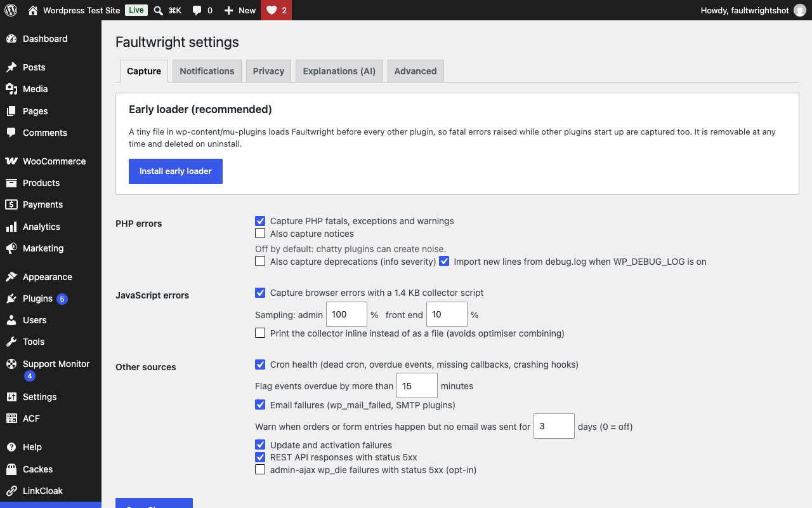Image resolution: width=812 pixels, height=508 pixels.
Task: Switch to the Privacy tab
Action: pos(268,71)
